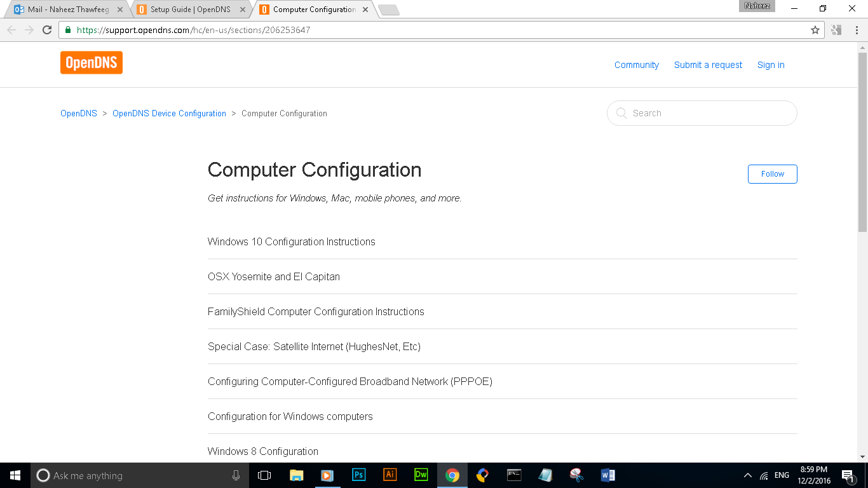Screen dimensions: 868x488
Task: Open the media player taskbar icon
Action: 327,475
